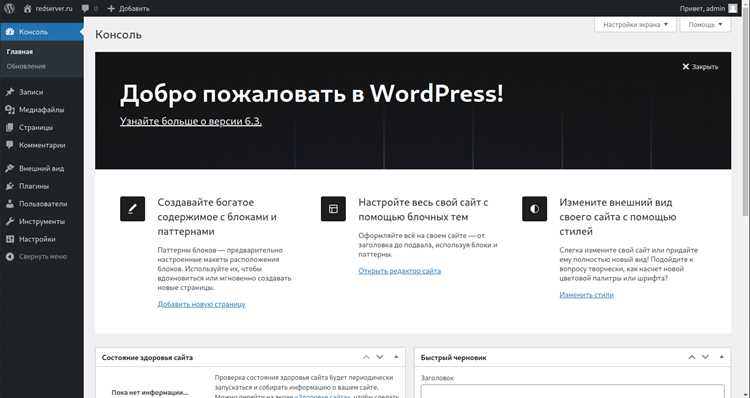Follow link Узнайте больше о версии 6.3
The height and width of the screenshot is (398, 750).
[x=191, y=121]
